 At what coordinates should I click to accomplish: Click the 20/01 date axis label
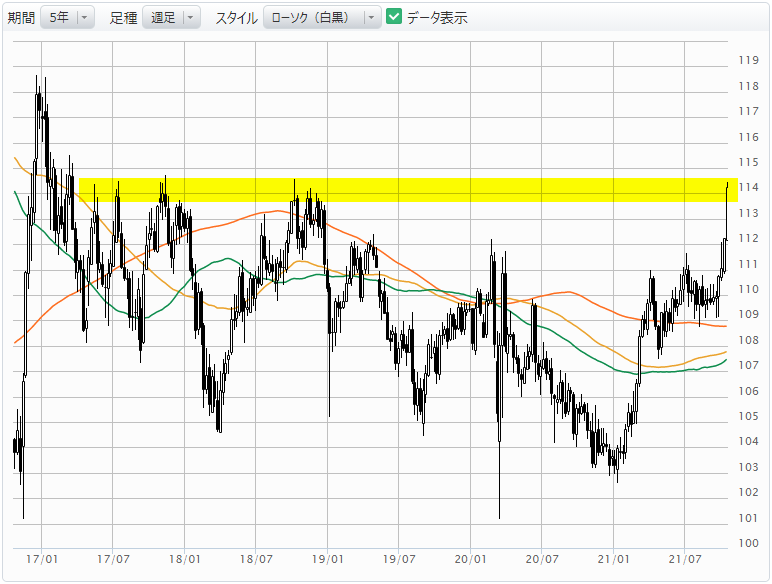coord(470,559)
